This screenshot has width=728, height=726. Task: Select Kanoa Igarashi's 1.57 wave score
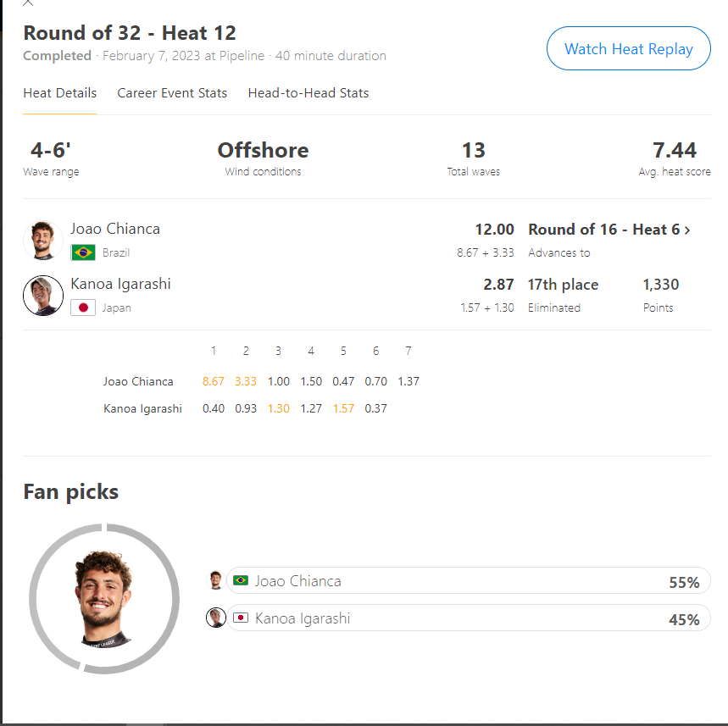pos(343,408)
